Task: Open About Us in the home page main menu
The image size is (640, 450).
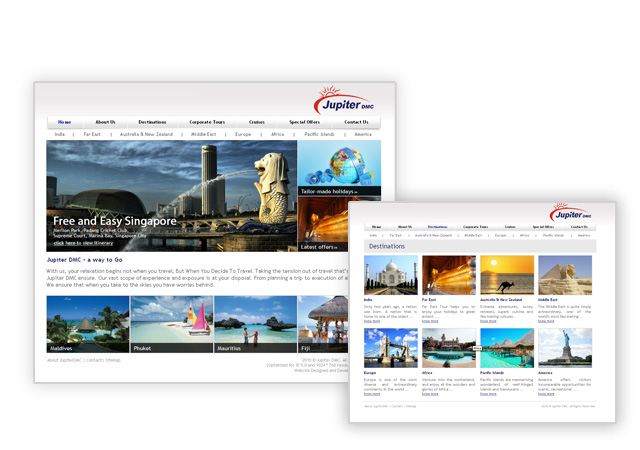Action: tap(105, 122)
